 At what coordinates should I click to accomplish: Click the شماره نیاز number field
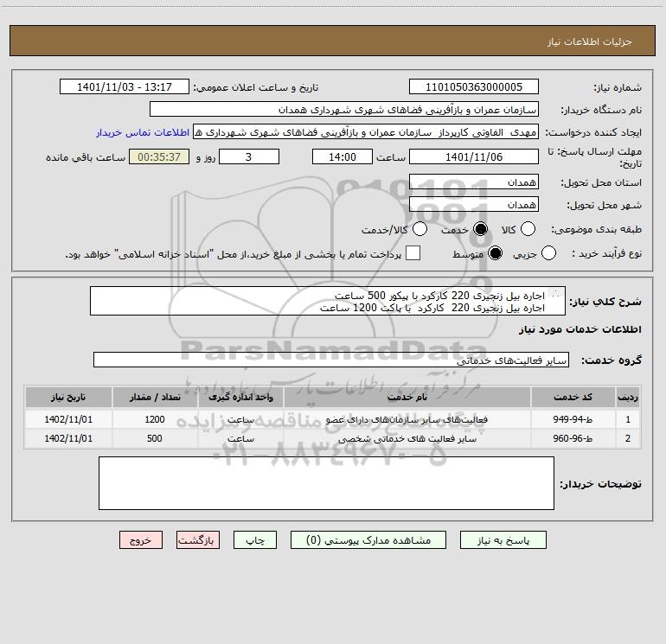[x=474, y=87]
